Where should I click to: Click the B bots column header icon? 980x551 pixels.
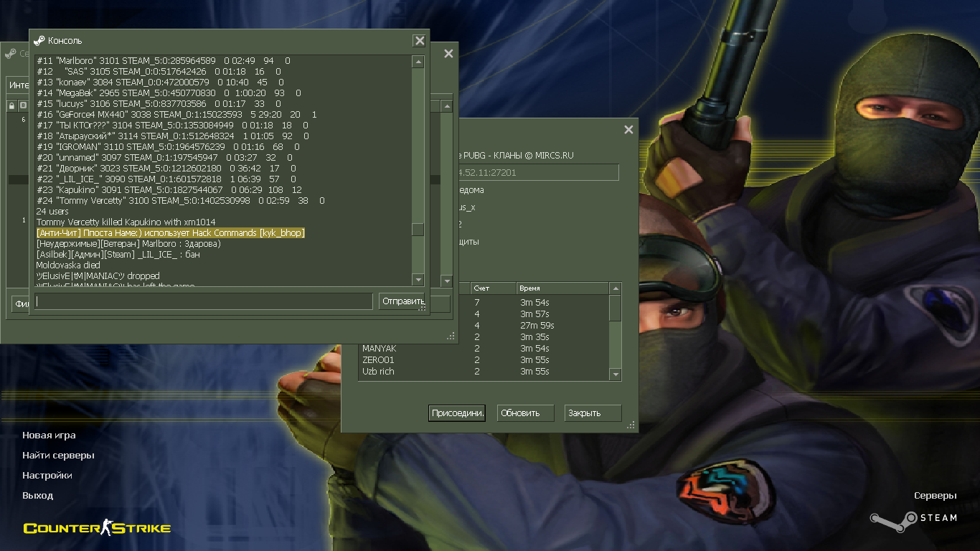(23, 106)
